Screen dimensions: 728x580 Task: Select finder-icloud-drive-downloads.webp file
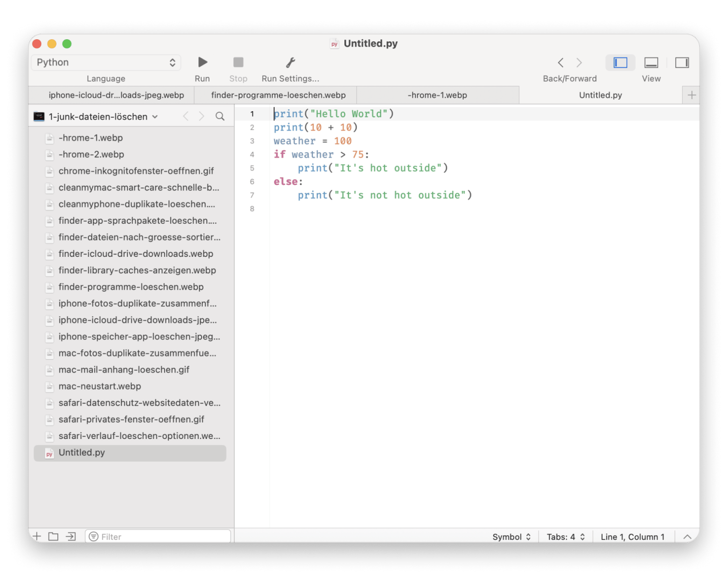tap(130, 254)
